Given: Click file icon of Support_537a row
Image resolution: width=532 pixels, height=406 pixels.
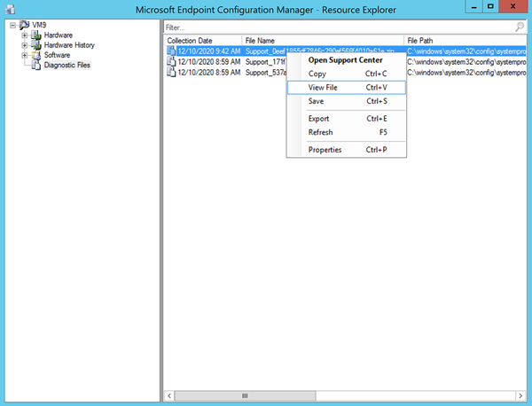Looking at the screenshot, I should pyautogui.click(x=172, y=72).
